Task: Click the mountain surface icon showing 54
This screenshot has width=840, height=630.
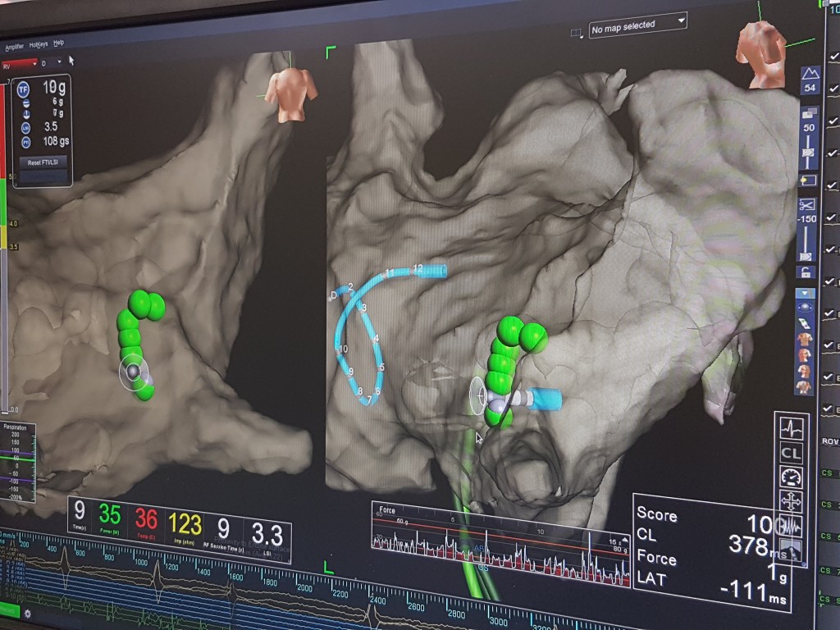Action: point(810,80)
